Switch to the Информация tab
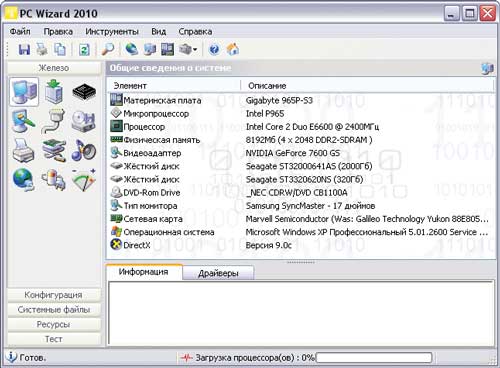Screen dimensions: 500x368 [144, 272]
